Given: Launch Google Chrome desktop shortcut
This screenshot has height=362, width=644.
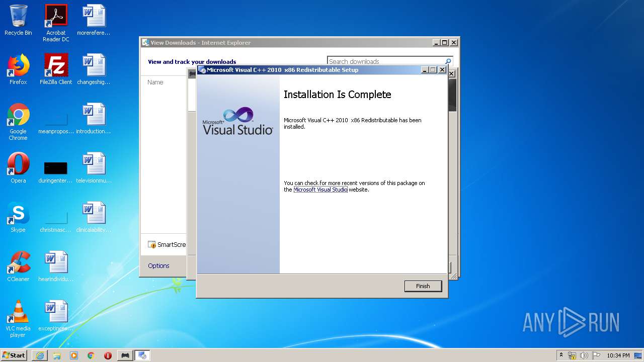Looking at the screenshot, I should point(18,122).
